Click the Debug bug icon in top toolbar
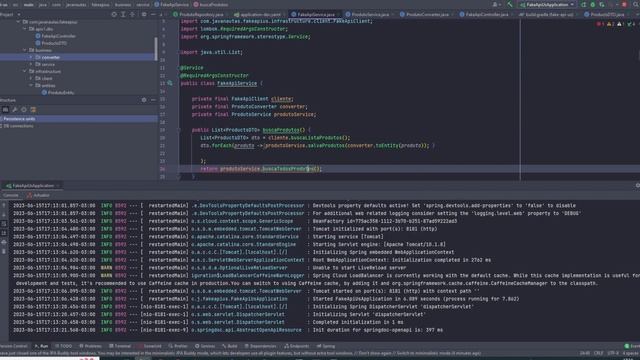This screenshot has height=360, width=640. pyautogui.click(x=593, y=4)
